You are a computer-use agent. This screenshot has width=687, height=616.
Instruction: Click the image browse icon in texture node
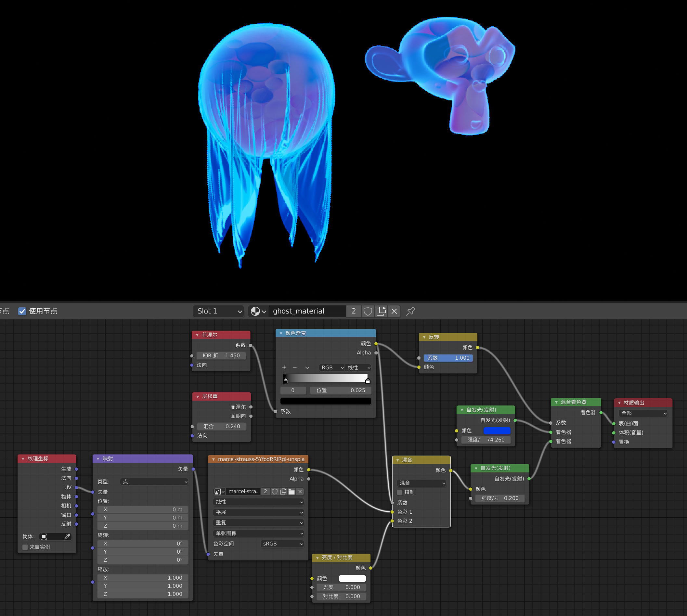pyautogui.click(x=218, y=492)
